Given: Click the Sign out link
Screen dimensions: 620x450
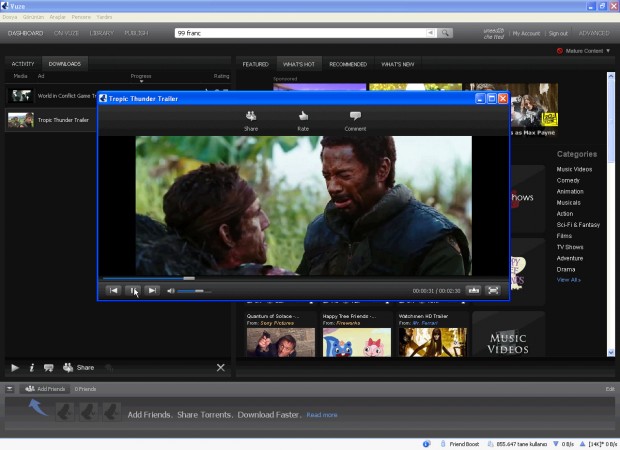Looking at the screenshot, I should tap(558, 34).
